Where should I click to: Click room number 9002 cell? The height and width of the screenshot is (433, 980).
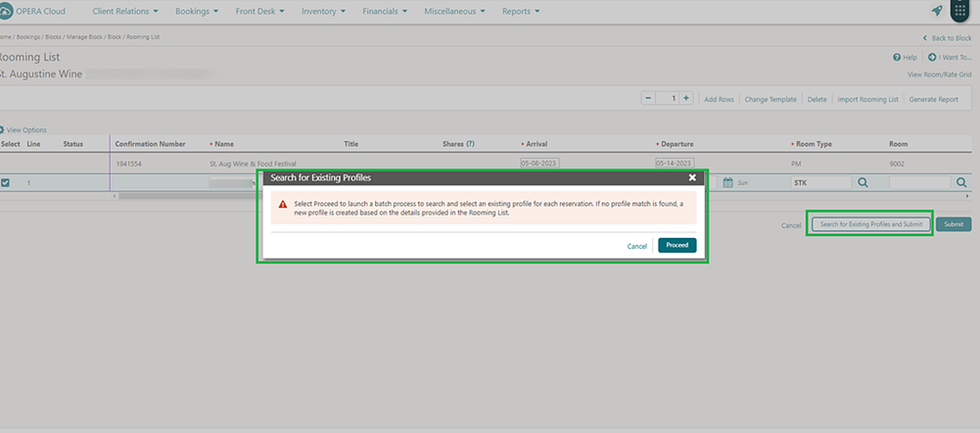(x=897, y=164)
